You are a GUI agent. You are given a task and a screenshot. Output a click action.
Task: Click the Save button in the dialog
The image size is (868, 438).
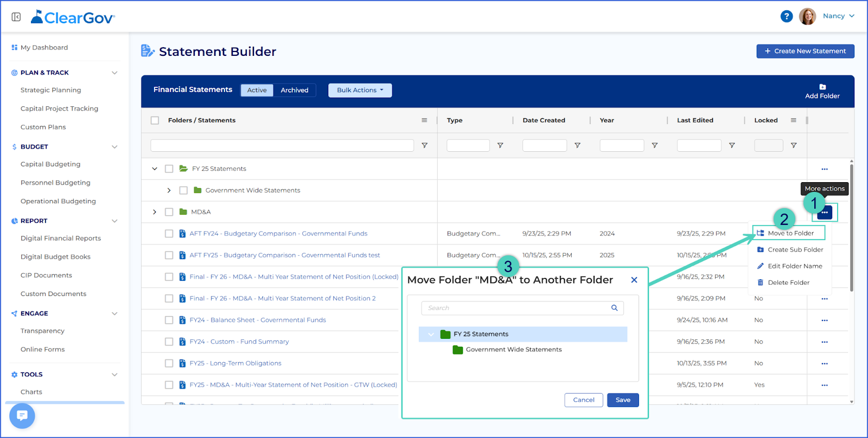tap(623, 400)
